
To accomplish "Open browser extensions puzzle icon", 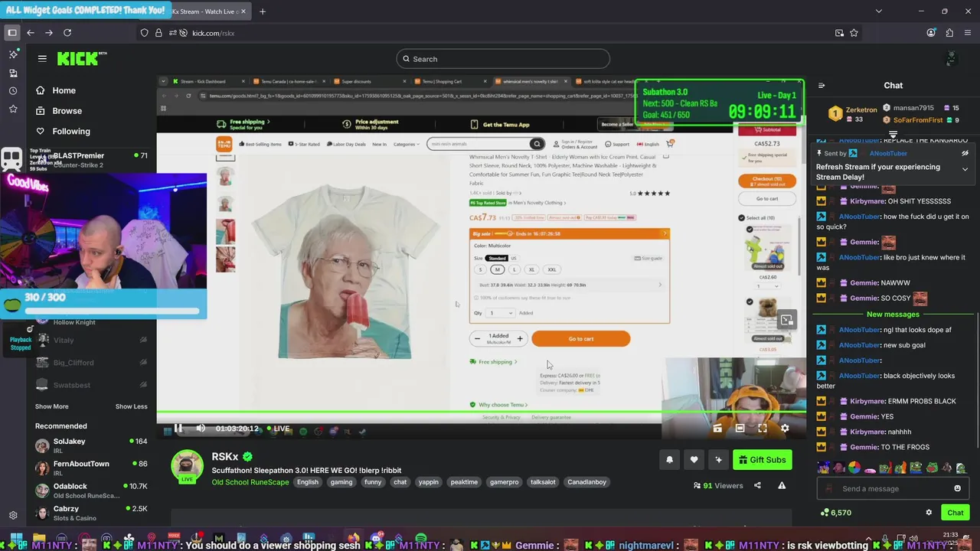I will tap(949, 33).
